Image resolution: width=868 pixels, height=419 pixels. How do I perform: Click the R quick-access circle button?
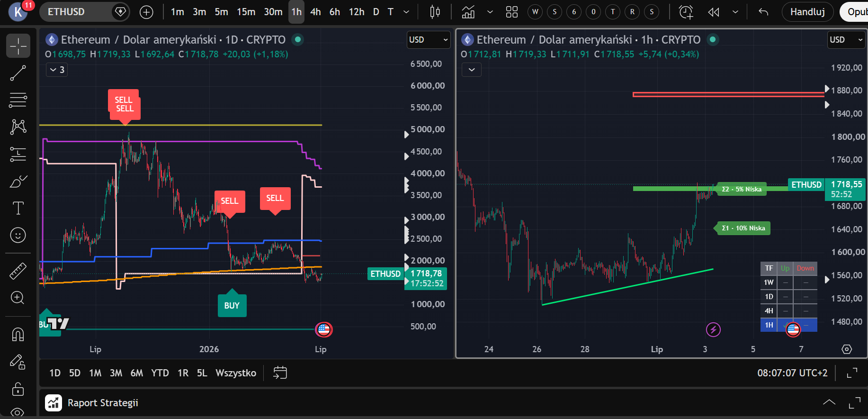point(632,12)
